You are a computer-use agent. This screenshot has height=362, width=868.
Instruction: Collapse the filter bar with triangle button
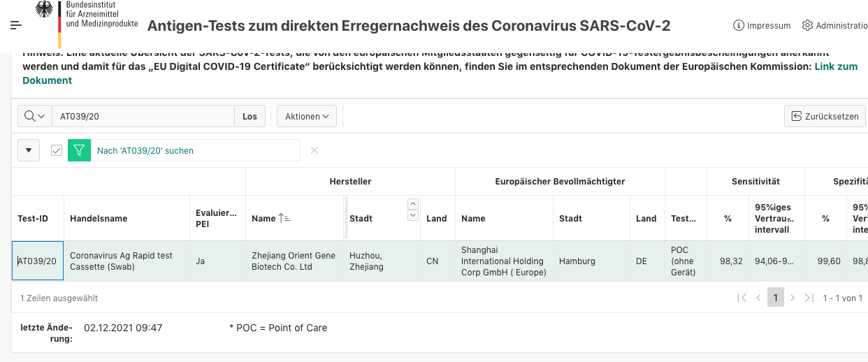click(x=29, y=150)
